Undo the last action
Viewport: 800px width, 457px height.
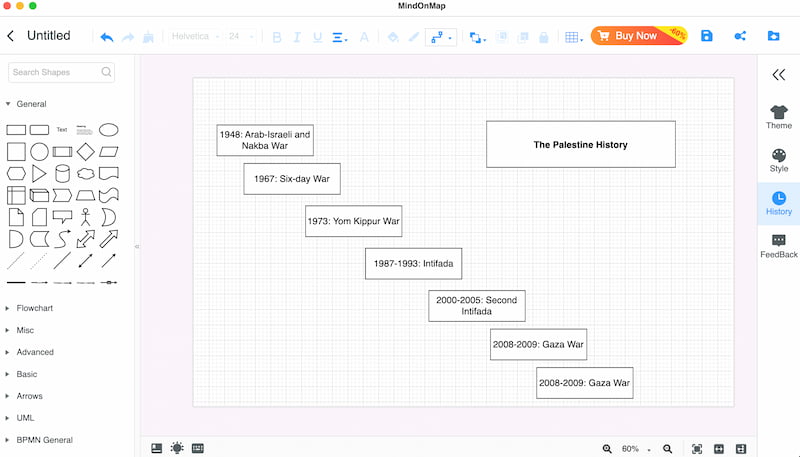(x=107, y=37)
